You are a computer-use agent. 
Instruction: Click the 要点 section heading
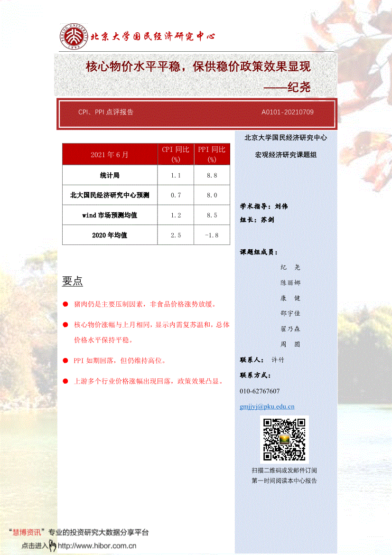(73, 281)
